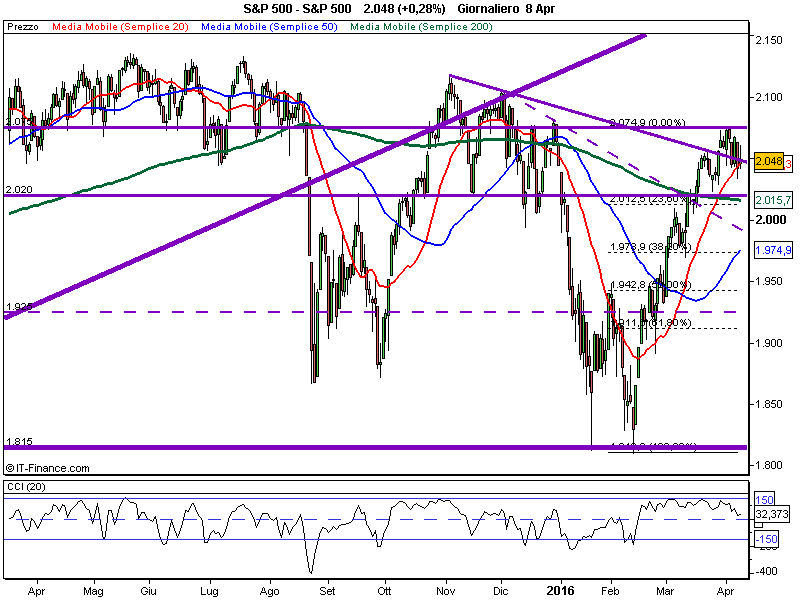Click the 1.900 price axis label
800x600 pixels.
pos(768,343)
